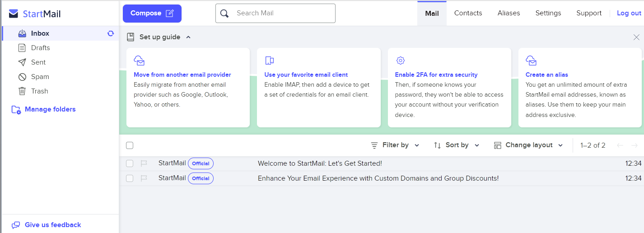Screen dimensions: 644x233
Task: Open the Settings tab
Action: 548,13
